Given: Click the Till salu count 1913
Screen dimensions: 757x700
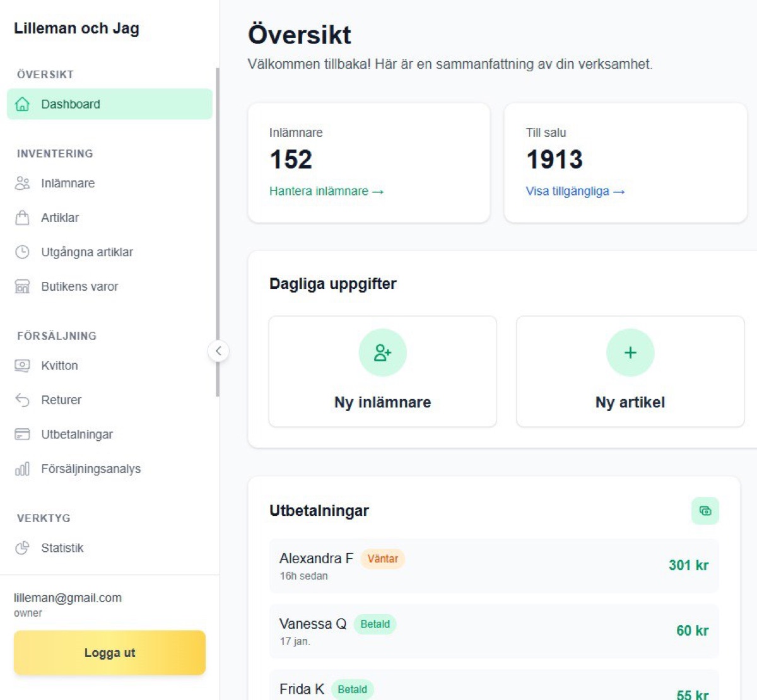Looking at the screenshot, I should (x=555, y=160).
